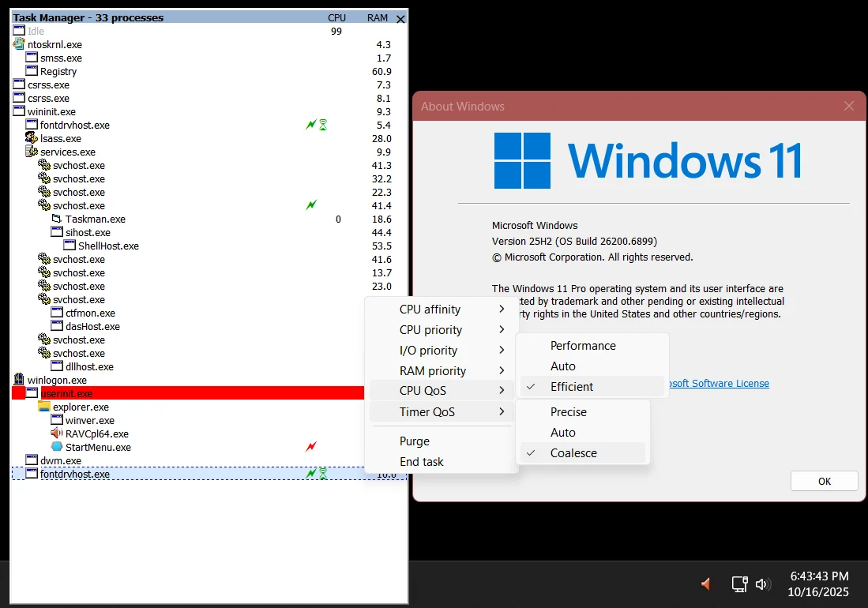The height and width of the screenshot is (608, 868).
Task: Set CPU QoS to Auto
Action: click(x=592, y=366)
